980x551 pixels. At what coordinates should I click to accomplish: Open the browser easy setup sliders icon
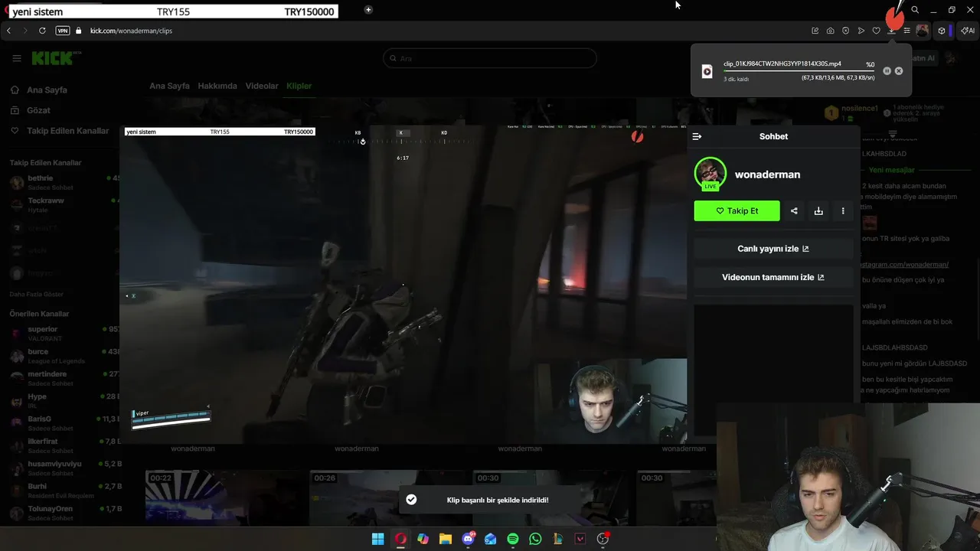906,31
